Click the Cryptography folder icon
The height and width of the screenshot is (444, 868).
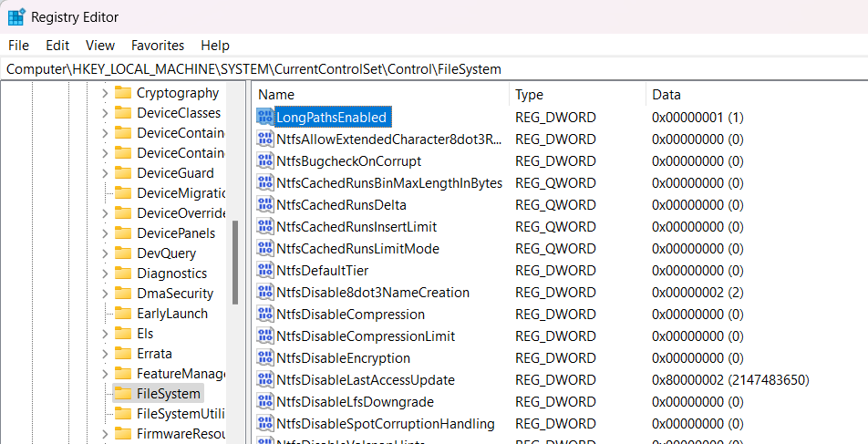point(122,93)
